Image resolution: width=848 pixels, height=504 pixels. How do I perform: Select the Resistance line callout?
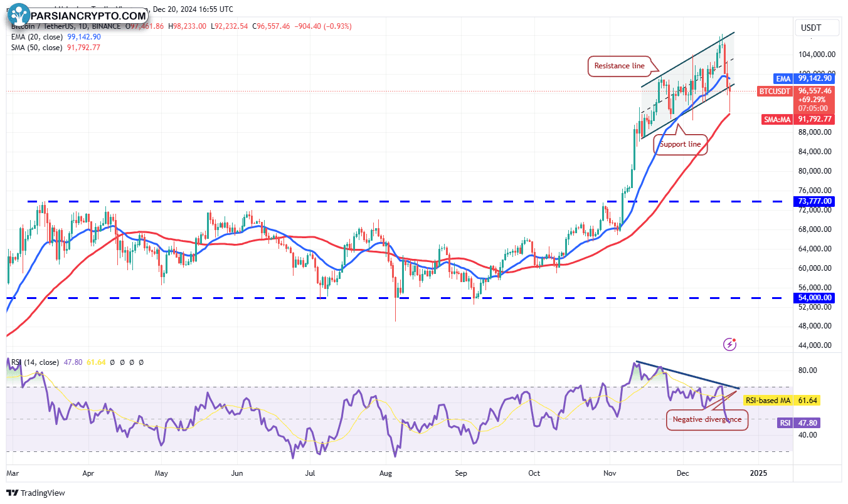pyautogui.click(x=620, y=66)
